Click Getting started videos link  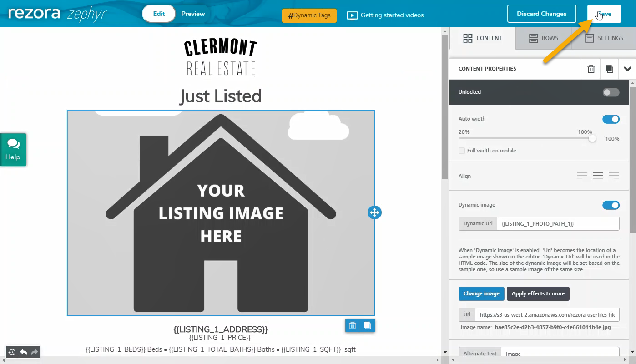pyautogui.click(x=385, y=15)
